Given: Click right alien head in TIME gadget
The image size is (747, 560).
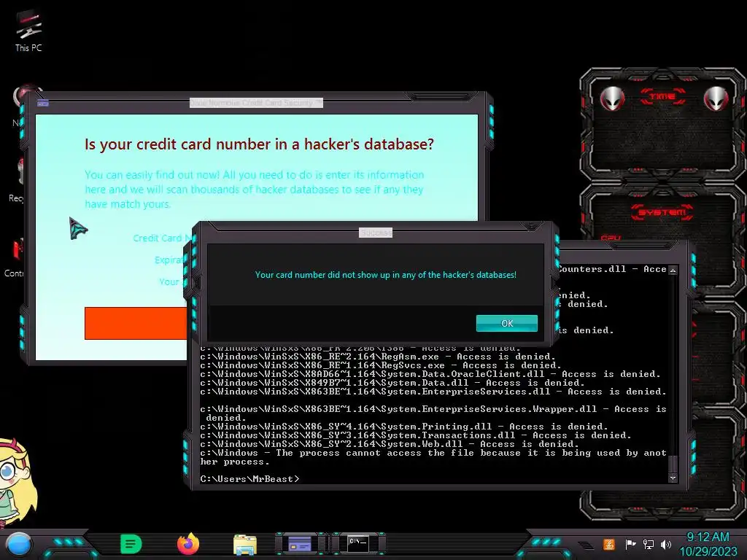Looking at the screenshot, I should coord(716,98).
